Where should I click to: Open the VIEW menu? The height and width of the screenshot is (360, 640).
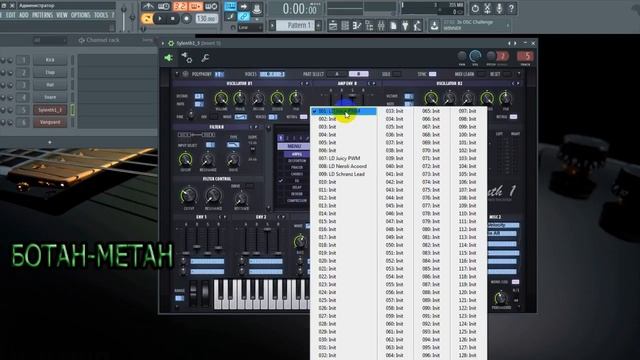(x=62, y=15)
